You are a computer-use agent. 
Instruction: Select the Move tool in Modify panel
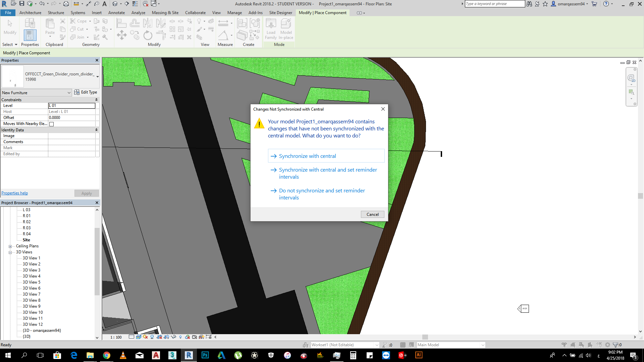coord(122,35)
